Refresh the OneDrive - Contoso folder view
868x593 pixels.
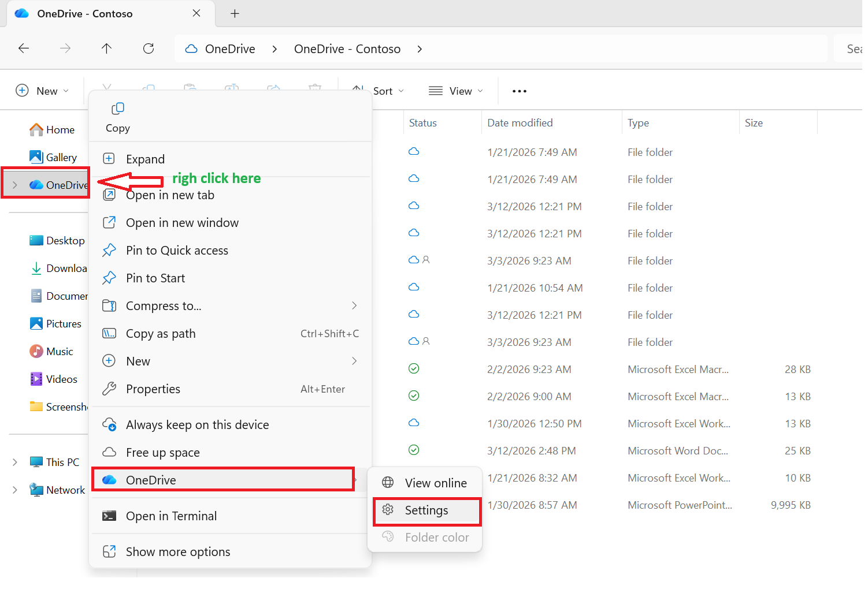pyautogui.click(x=149, y=49)
